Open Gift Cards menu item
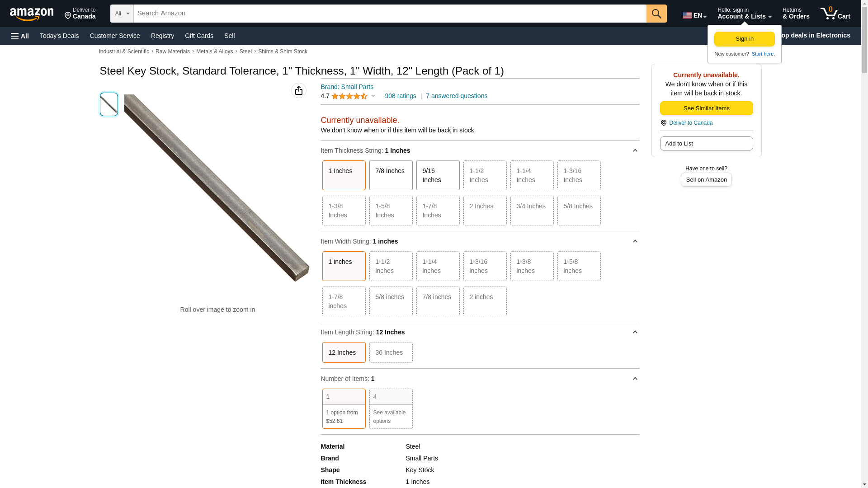868x488 pixels. (199, 36)
